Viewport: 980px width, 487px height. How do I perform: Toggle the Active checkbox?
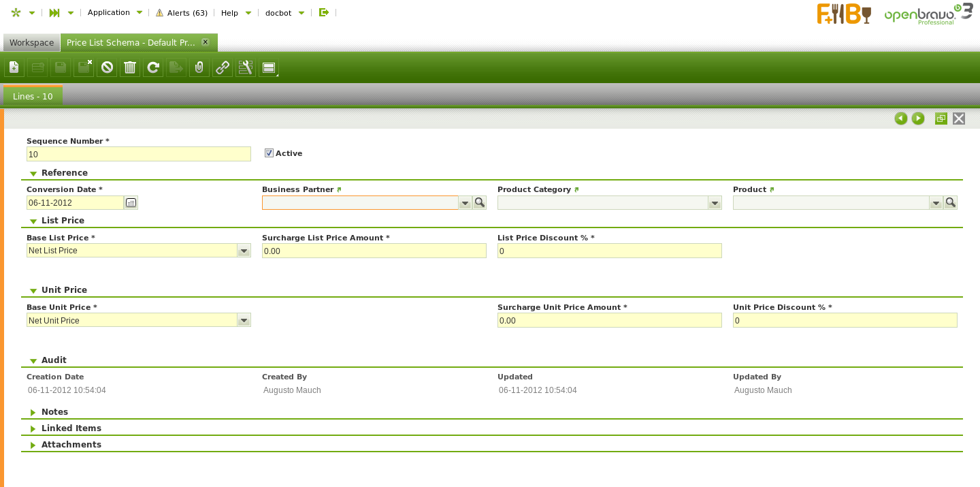point(269,153)
